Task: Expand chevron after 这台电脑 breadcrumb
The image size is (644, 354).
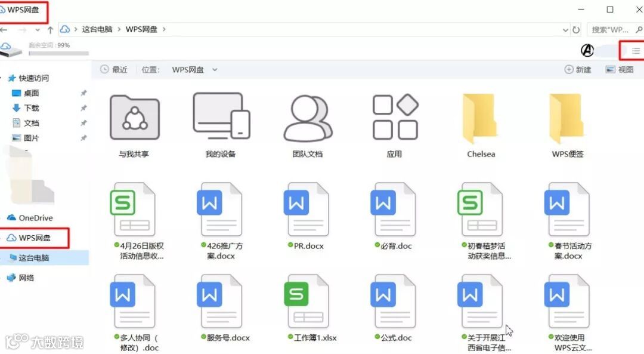Action: click(x=119, y=30)
